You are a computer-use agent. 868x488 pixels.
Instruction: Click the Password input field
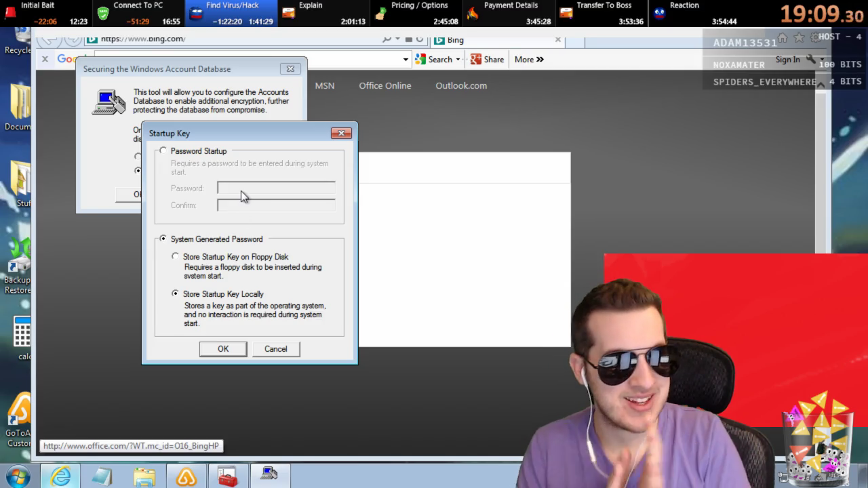click(x=276, y=188)
